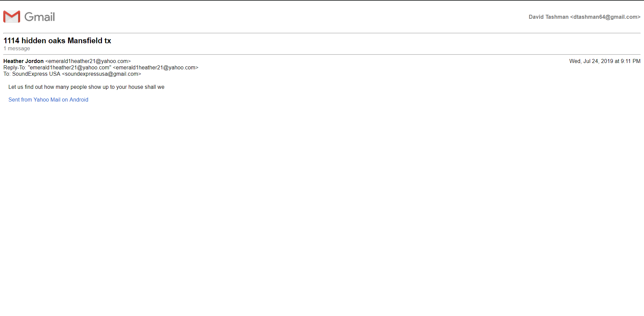
Task: Open the Sent from Yahoo Mail on Android link
Action: tap(48, 100)
